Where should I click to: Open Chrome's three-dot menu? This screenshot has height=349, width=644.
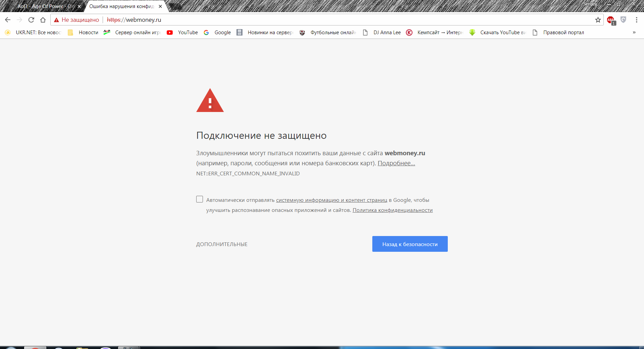636,20
